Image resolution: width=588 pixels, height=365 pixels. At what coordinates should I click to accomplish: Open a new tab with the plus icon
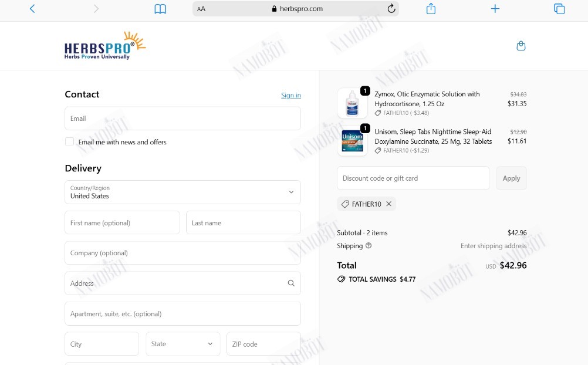click(495, 9)
